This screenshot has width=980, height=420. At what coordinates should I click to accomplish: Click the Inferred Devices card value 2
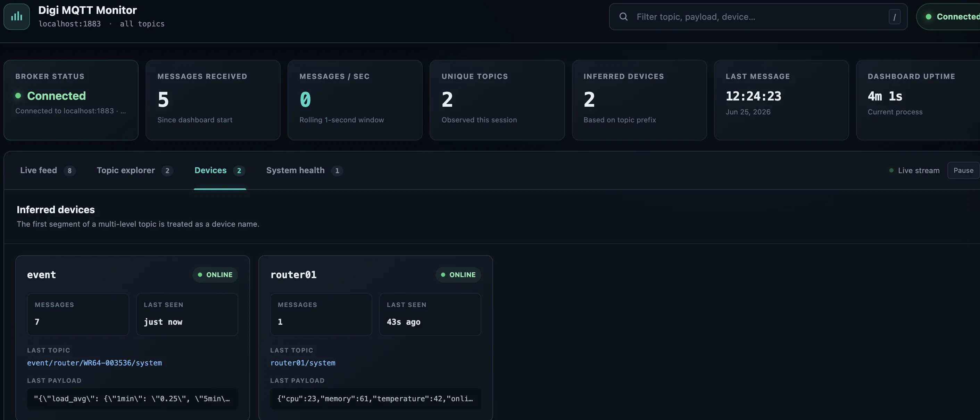tap(589, 99)
